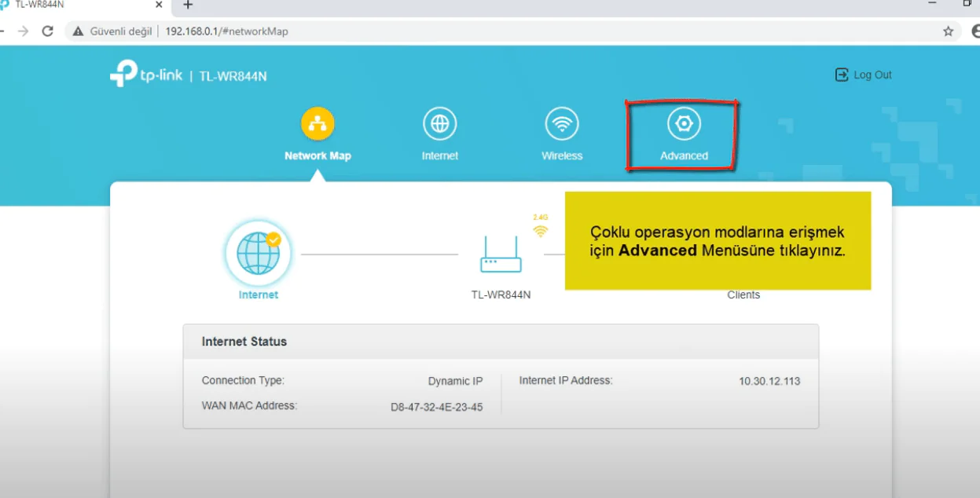Click the Log Out button
Image resolution: width=980 pixels, height=498 pixels.
pos(864,75)
